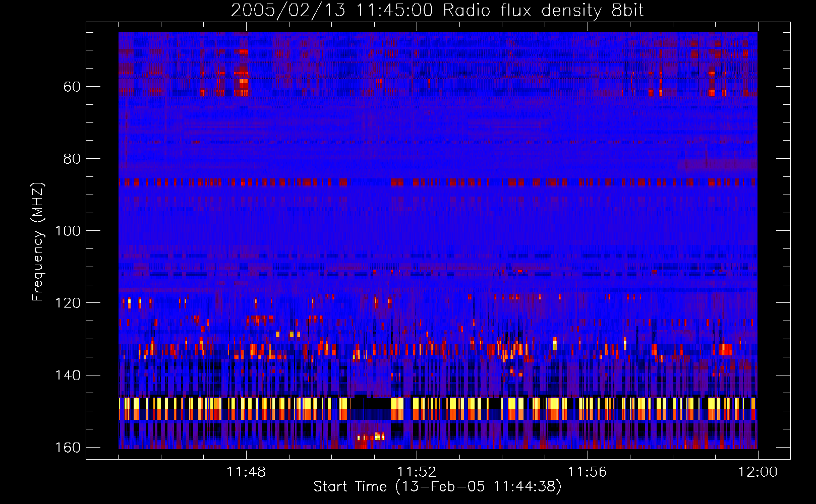Click the '11:56' time tick label
This screenshot has width=816, height=504.
pos(587,472)
